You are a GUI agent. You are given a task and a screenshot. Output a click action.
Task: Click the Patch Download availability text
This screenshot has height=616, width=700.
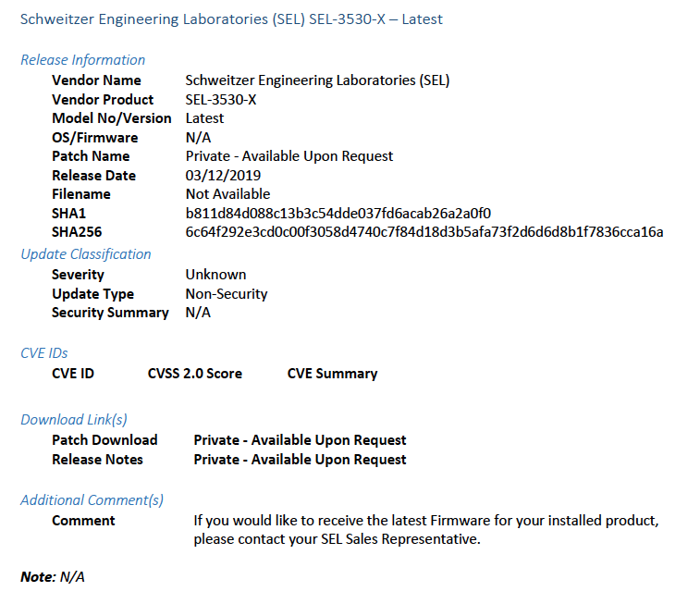[x=300, y=440]
